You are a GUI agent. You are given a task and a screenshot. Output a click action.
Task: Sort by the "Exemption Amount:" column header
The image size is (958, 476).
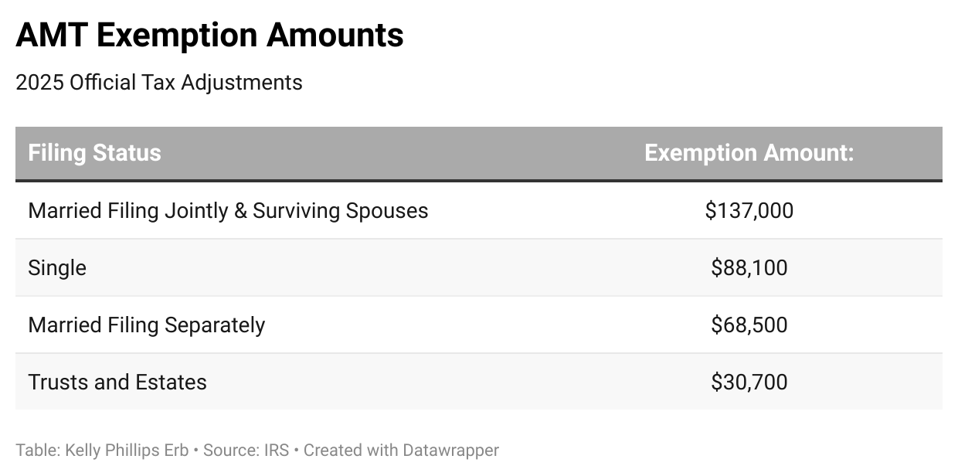click(748, 153)
